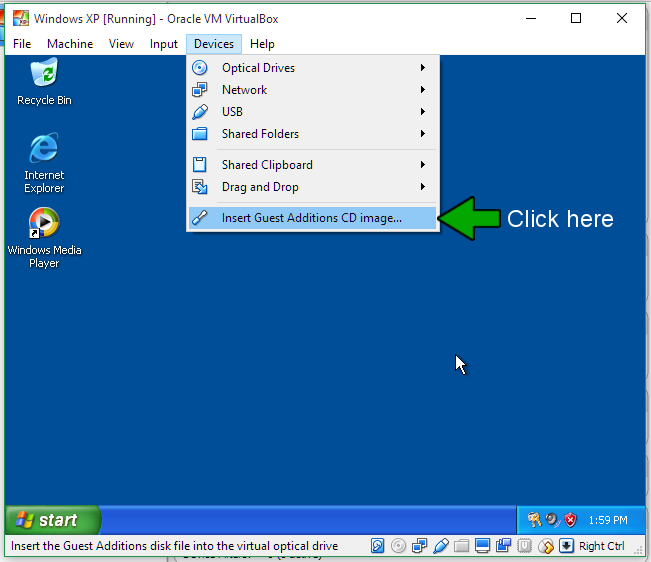Expand the Shared Clipboard submenu arrow

423,165
